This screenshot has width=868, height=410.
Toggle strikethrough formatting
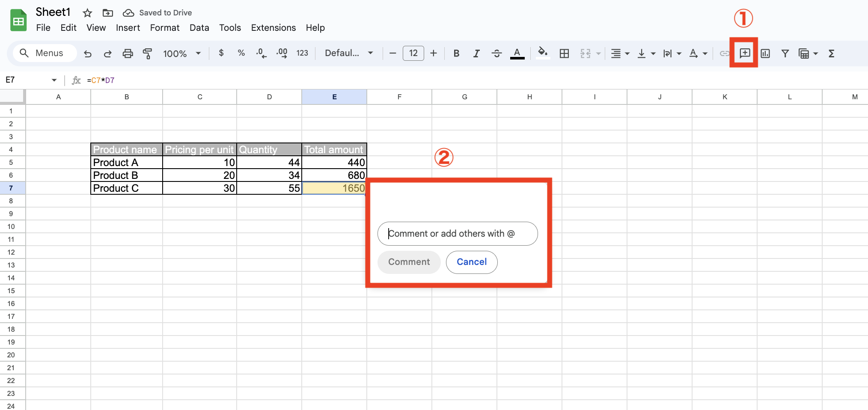click(496, 53)
